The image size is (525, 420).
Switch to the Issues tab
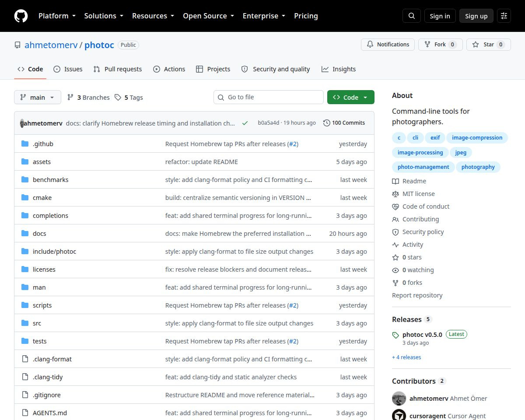click(68, 69)
